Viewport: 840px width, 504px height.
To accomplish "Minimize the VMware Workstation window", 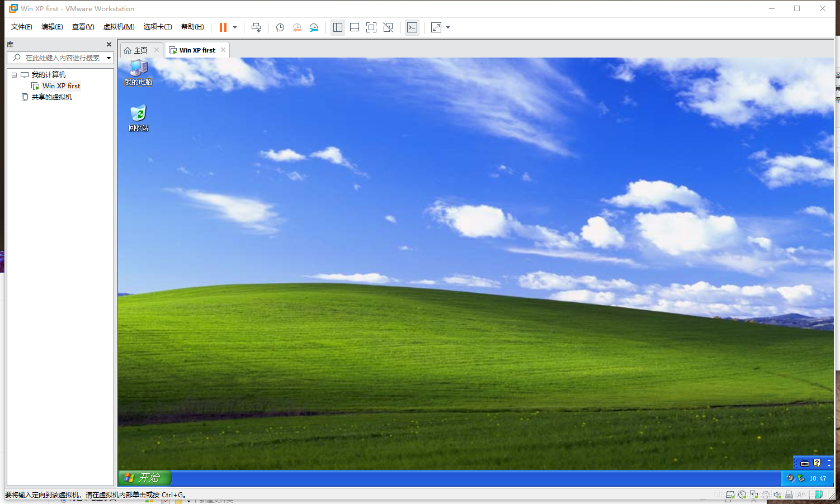I will point(772,8).
